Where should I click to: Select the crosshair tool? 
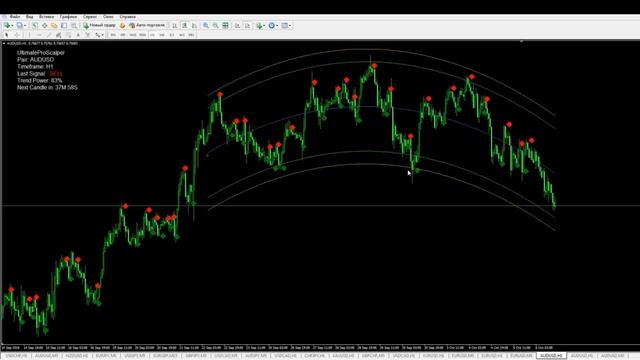click(17, 35)
